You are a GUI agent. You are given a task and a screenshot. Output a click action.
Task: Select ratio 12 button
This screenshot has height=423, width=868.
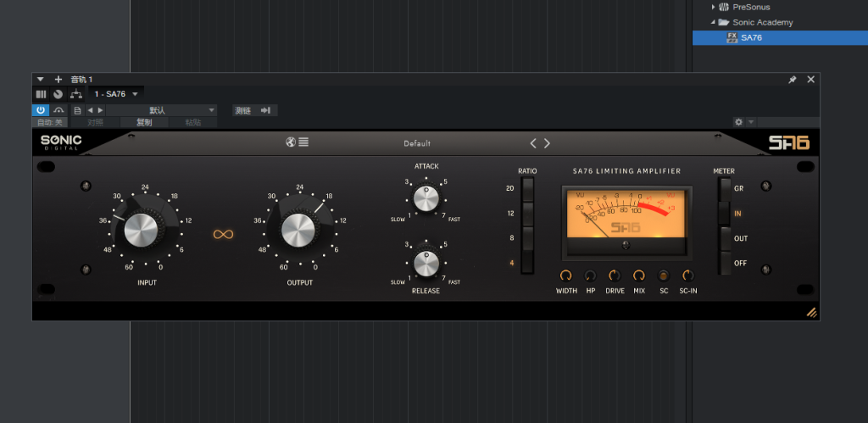point(527,213)
